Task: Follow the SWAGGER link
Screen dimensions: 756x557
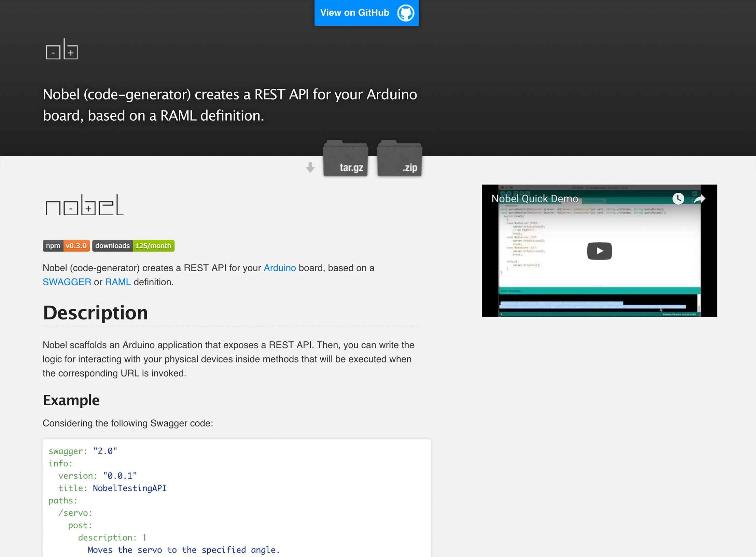Action: tap(67, 282)
